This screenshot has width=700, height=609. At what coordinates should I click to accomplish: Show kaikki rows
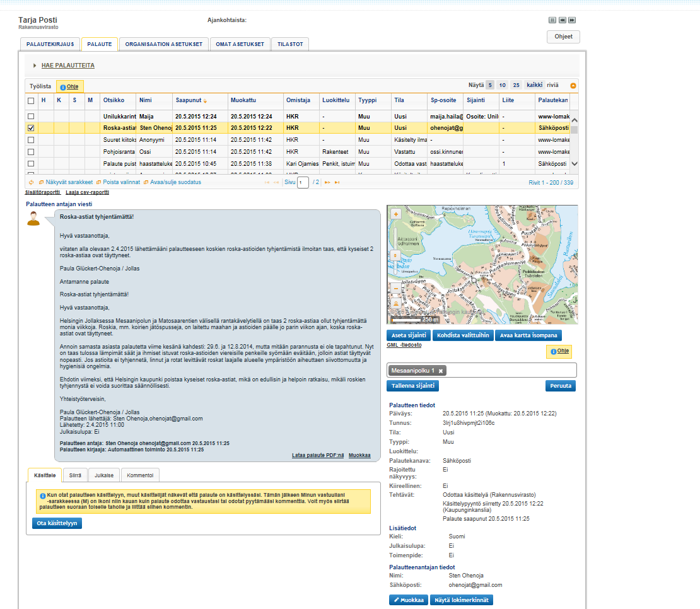pyautogui.click(x=534, y=85)
